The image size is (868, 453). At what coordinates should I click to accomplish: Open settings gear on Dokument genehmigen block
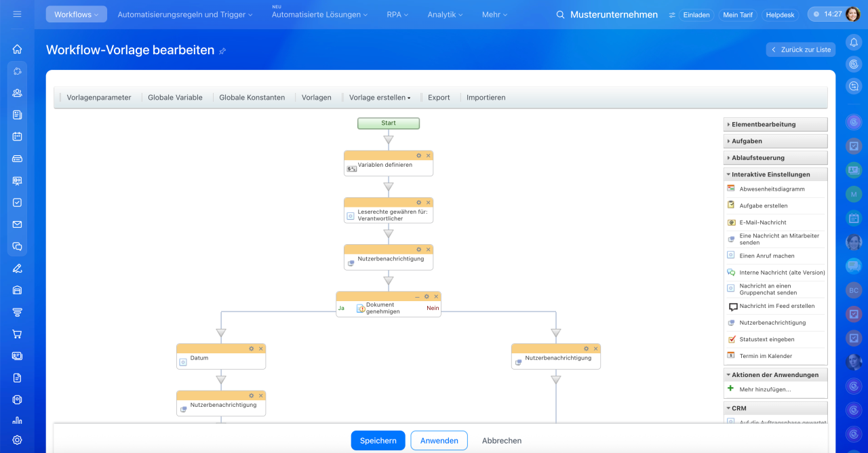(x=427, y=296)
